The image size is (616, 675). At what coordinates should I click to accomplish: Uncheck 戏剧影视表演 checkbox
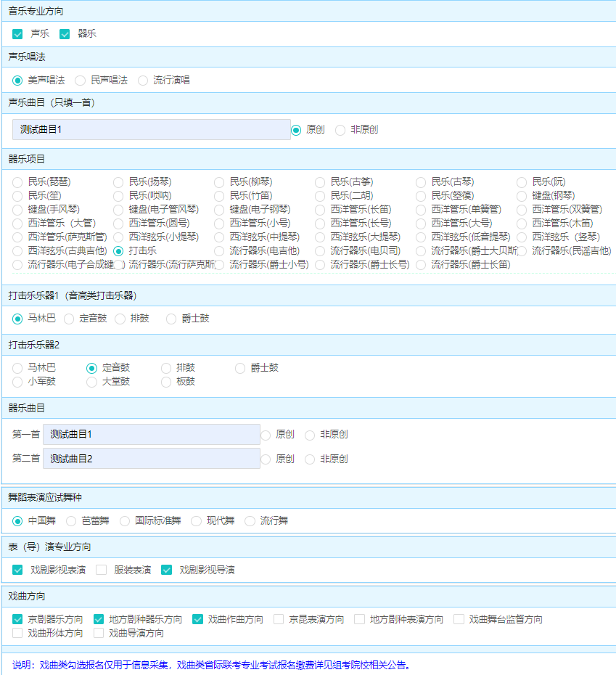17,570
